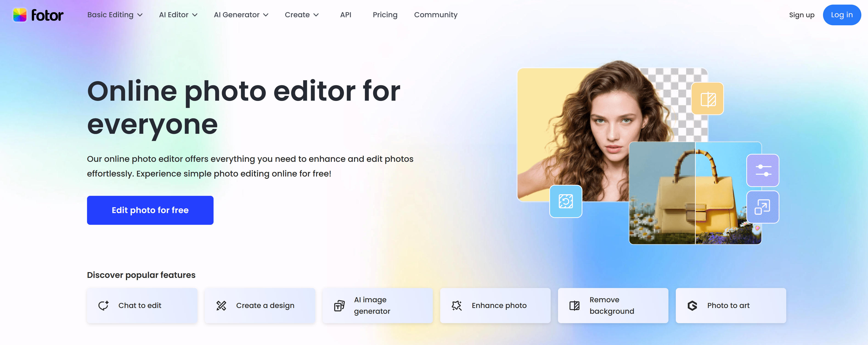Open the Create dropdown chevron
868x345 pixels.
click(x=316, y=15)
